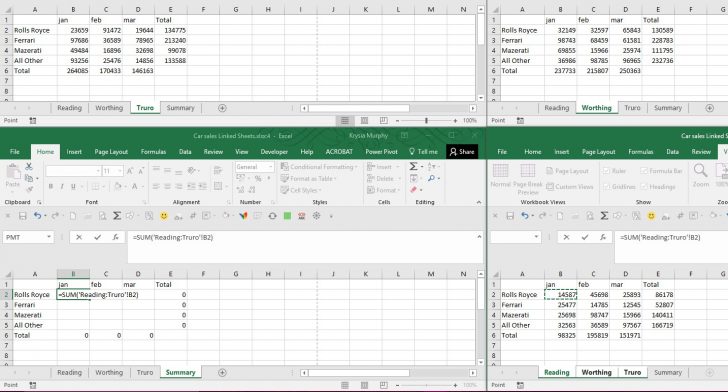Switch Truro window to Page Layout view button
Viewport: 728px width, 392px height.
pyautogui.click(x=364, y=121)
